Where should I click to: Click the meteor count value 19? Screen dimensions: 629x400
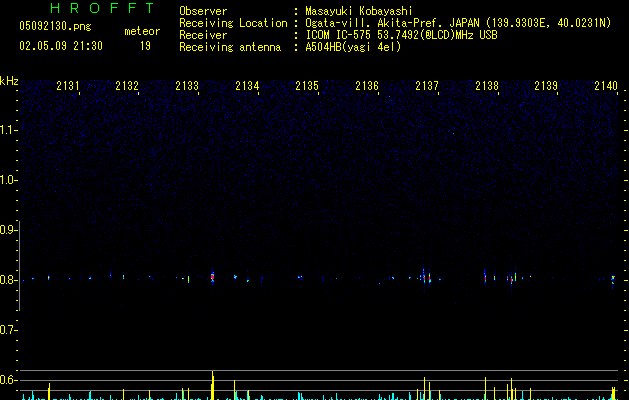coord(145,46)
